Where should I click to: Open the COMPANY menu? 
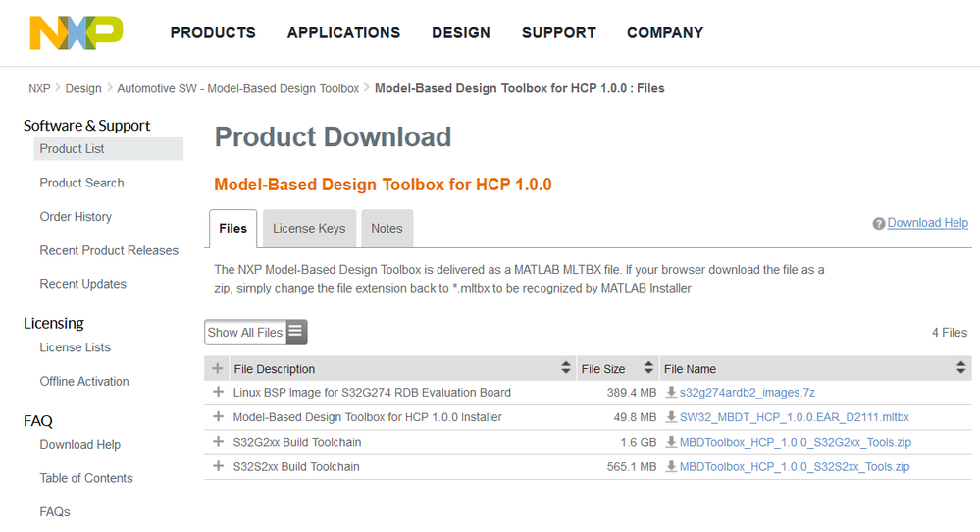pos(665,33)
